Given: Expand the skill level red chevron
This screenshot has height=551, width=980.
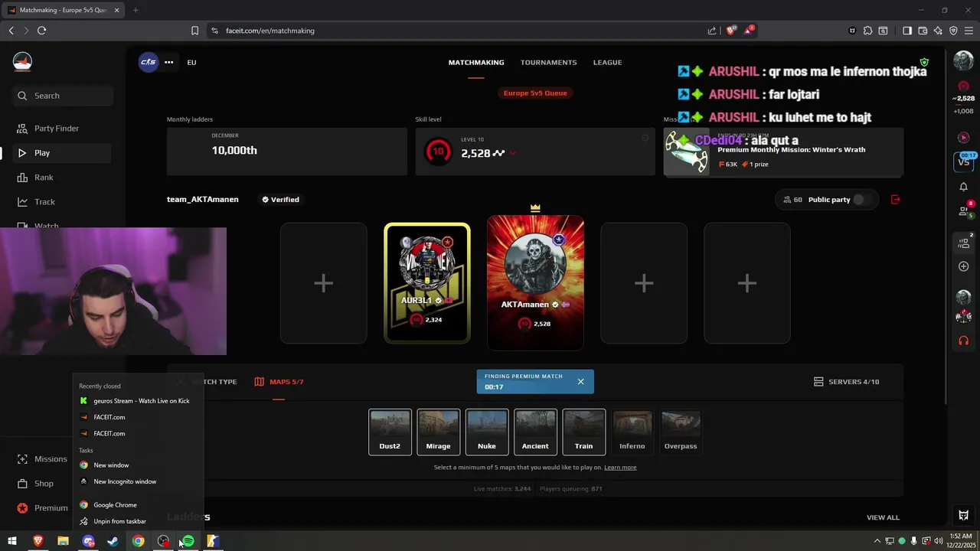Looking at the screenshot, I should (x=513, y=153).
